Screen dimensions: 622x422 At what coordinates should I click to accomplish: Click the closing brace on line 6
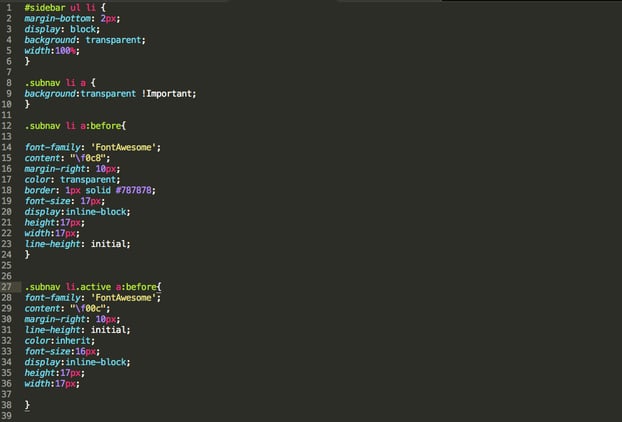click(27, 61)
